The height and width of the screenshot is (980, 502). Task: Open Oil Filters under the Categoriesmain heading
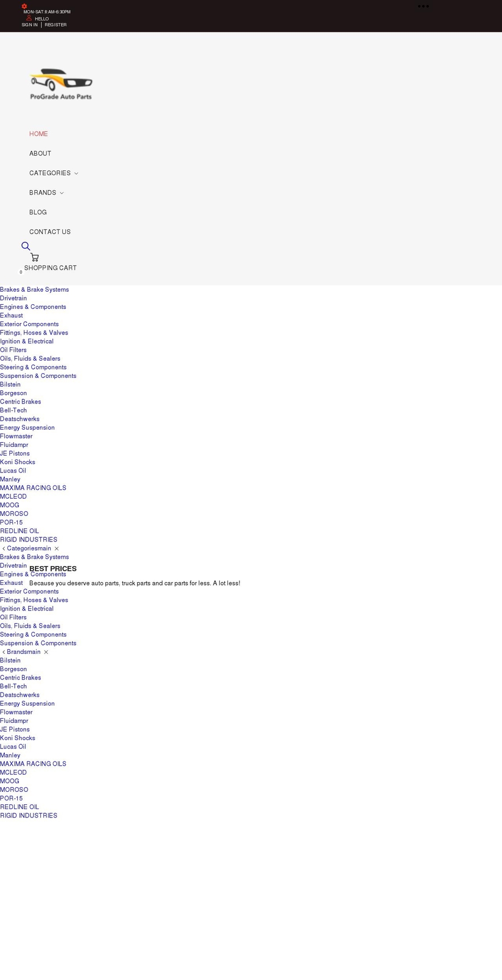point(13,617)
